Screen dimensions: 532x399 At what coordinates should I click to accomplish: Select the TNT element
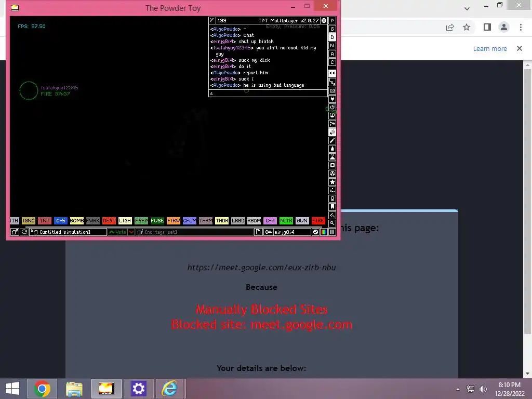pyautogui.click(x=45, y=220)
